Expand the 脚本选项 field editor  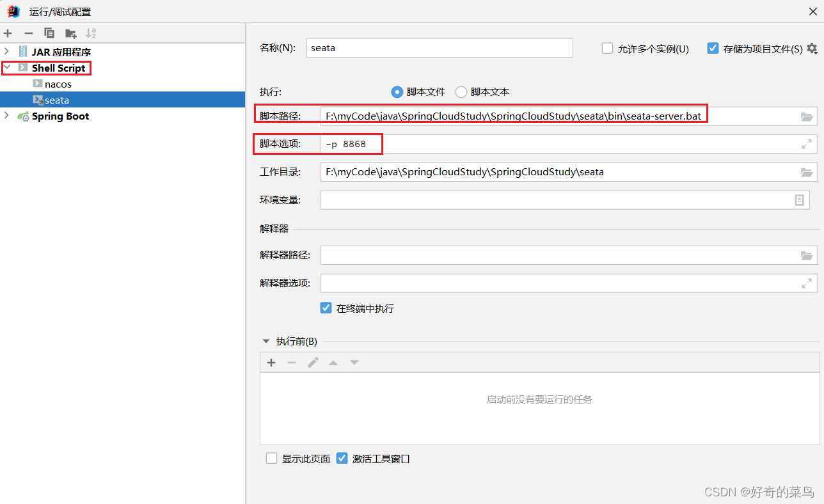point(807,144)
